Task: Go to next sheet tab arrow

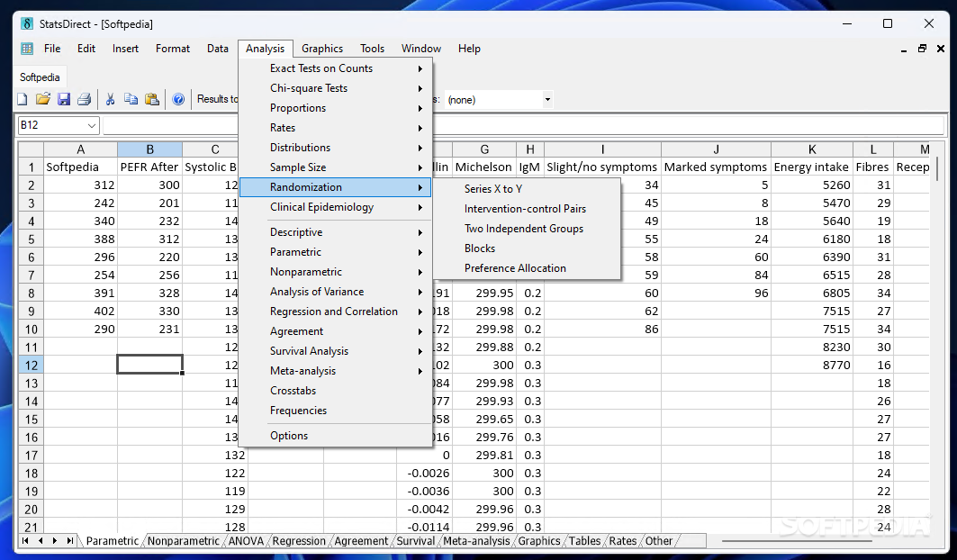Action: point(55,540)
